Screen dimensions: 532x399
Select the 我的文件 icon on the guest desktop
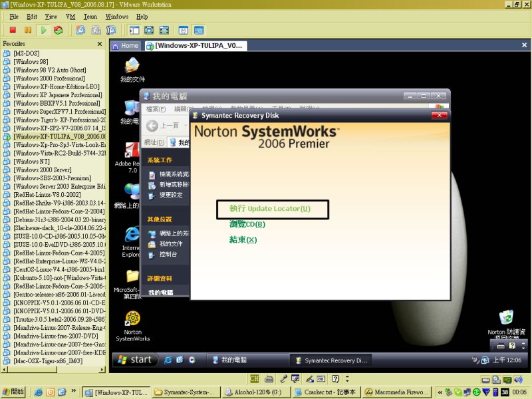coord(132,70)
